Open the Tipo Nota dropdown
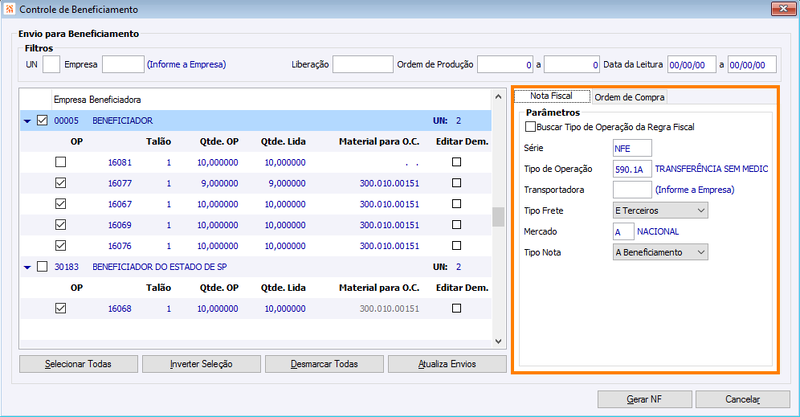Screen dimensions: 800x417 pos(660,252)
